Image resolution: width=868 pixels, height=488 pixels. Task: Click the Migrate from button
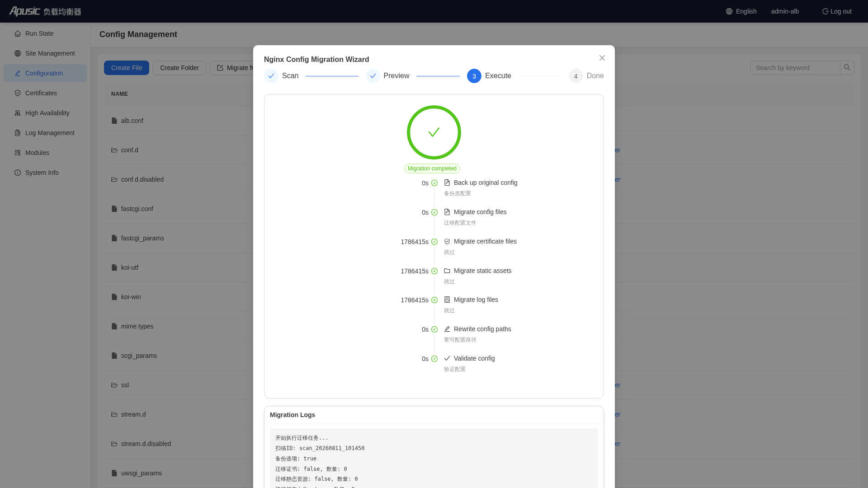(x=231, y=68)
